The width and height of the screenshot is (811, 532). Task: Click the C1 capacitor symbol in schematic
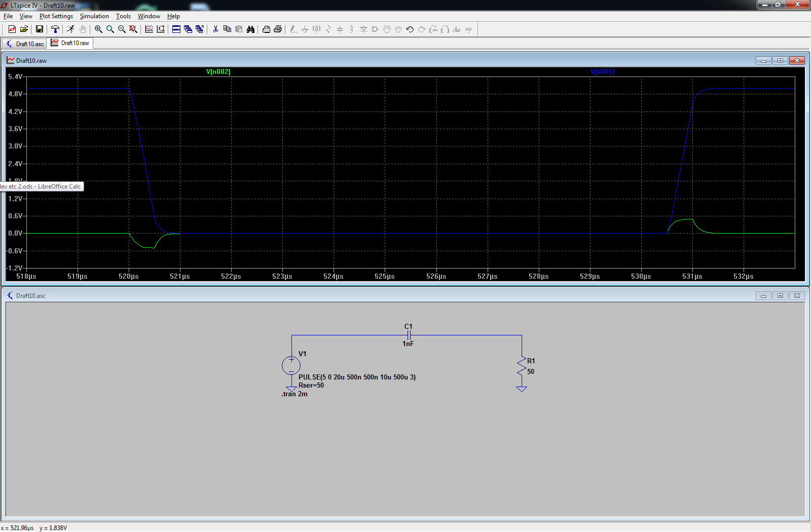point(409,335)
